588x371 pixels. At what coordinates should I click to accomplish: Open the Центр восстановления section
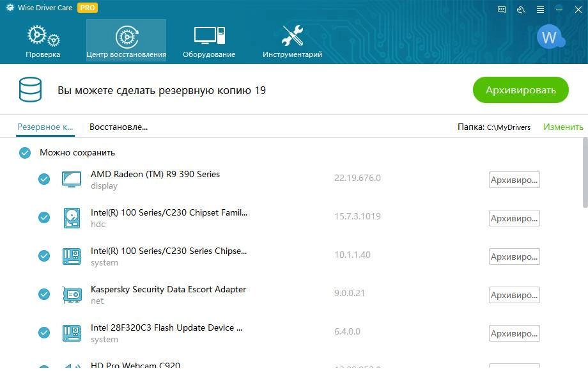[126, 40]
